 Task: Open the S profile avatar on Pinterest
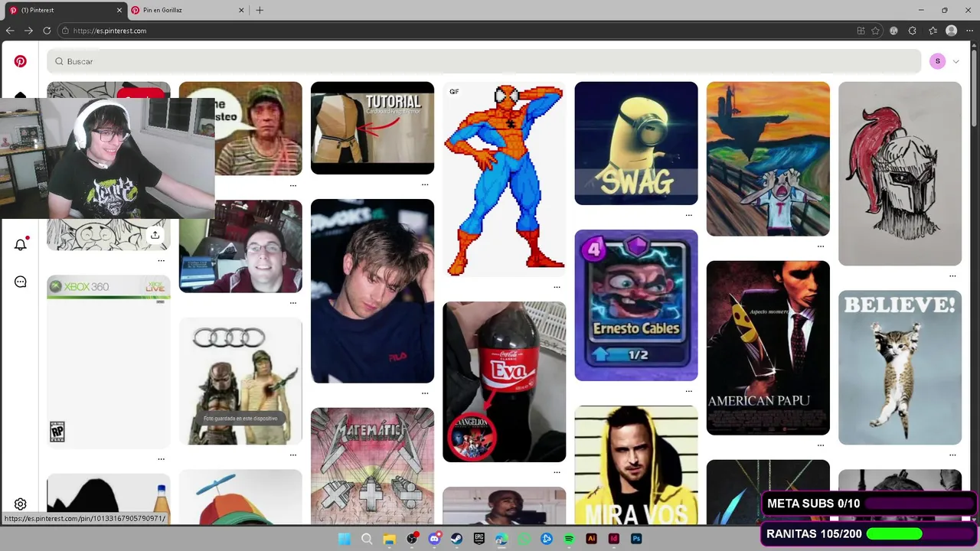click(x=937, y=61)
